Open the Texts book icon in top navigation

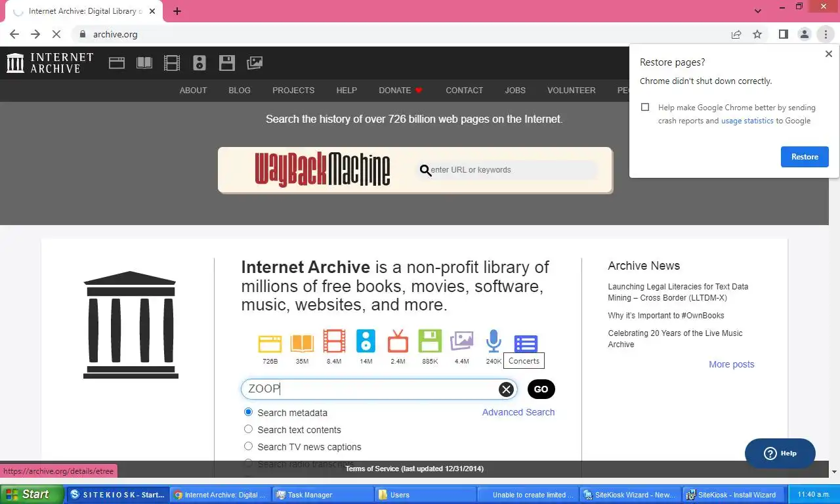click(x=144, y=63)
